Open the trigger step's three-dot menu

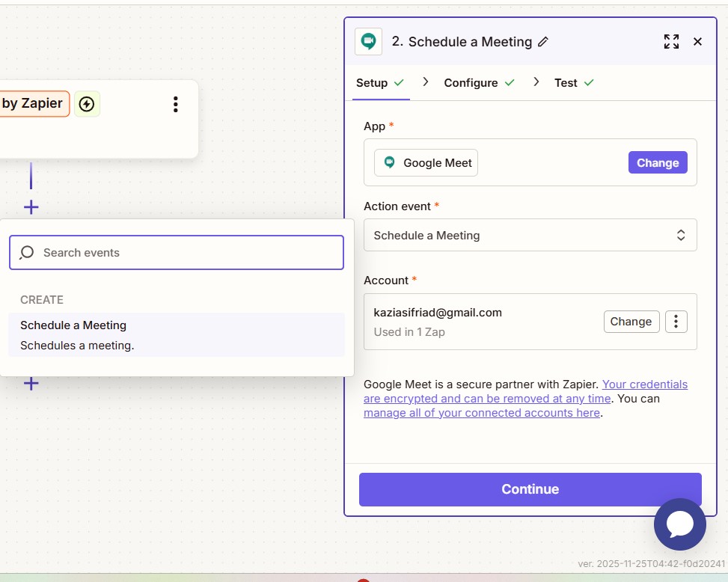pyautogui.click(x=176, y=104)
